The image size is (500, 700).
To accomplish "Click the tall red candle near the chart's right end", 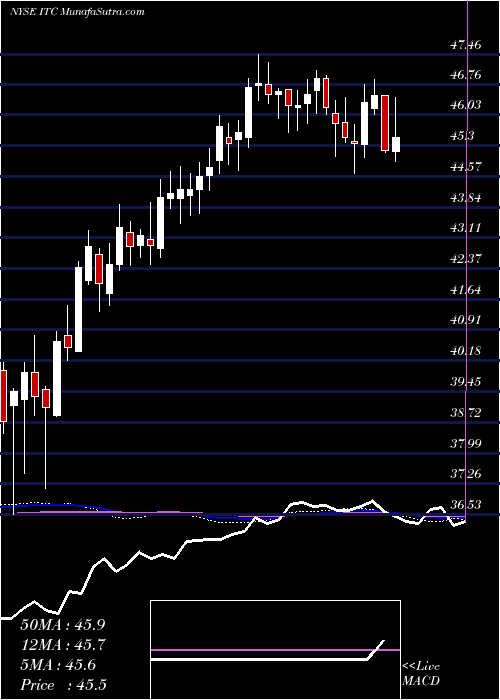I will point(385,123).
